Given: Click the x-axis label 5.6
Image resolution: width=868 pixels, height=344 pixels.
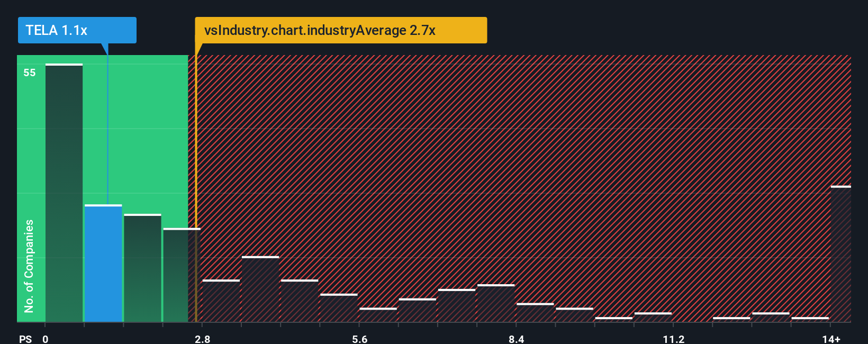Looking at the screenshot, I should [360, 339].
